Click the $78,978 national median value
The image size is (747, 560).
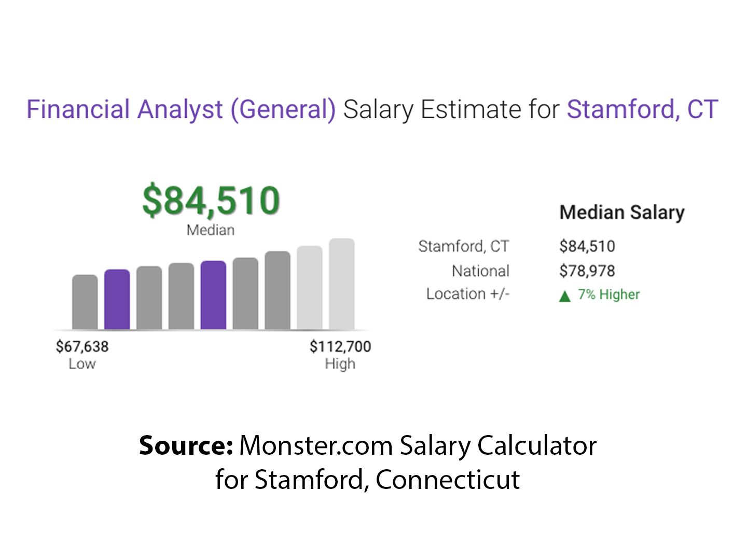tap(587, 271)
